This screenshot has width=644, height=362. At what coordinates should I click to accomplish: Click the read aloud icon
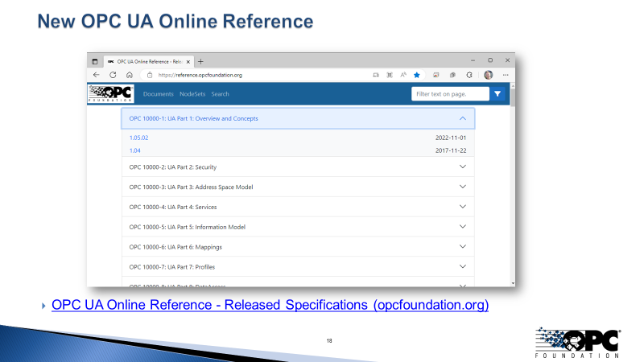[403, 75]
